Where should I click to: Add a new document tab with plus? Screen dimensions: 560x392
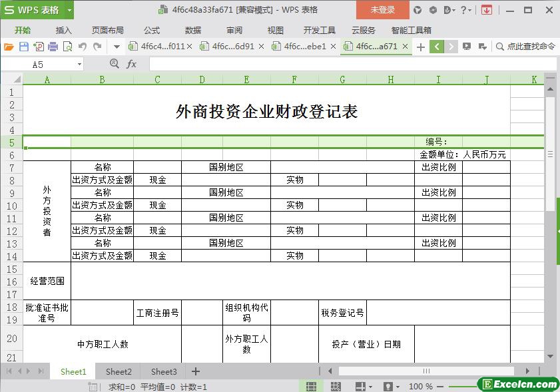coord(421,47)
